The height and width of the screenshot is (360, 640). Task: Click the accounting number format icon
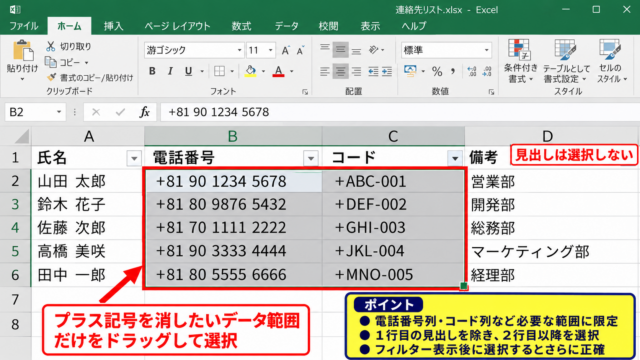coord(410,71)
